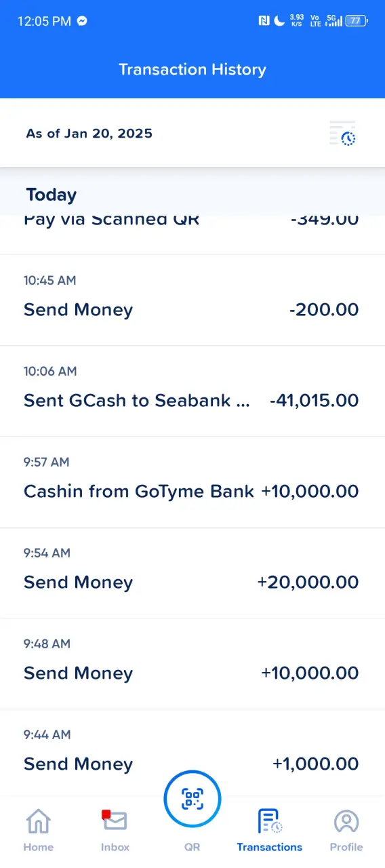The image size is (385, 868).
Task: Open the transaction history request icon
Action: (343, 134)
